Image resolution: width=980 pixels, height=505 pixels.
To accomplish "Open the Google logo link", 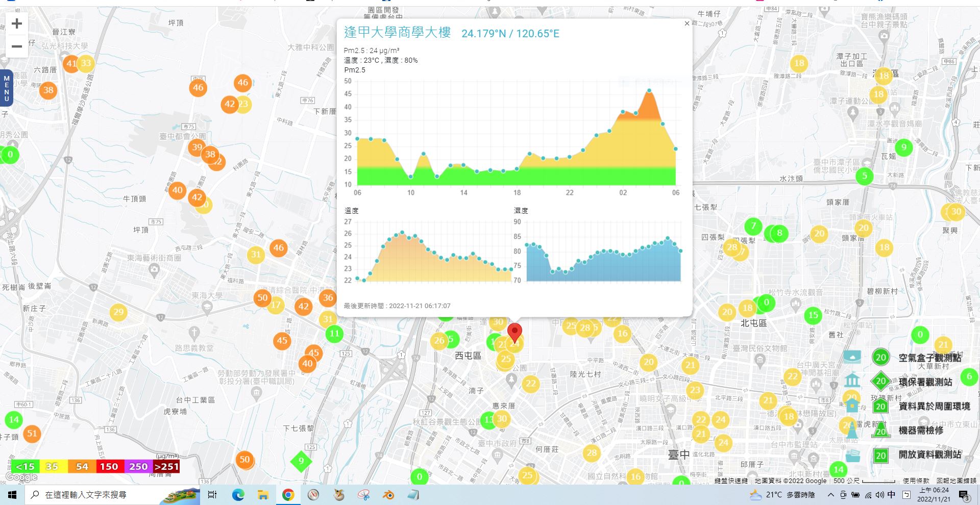I will tap(21, 477).
